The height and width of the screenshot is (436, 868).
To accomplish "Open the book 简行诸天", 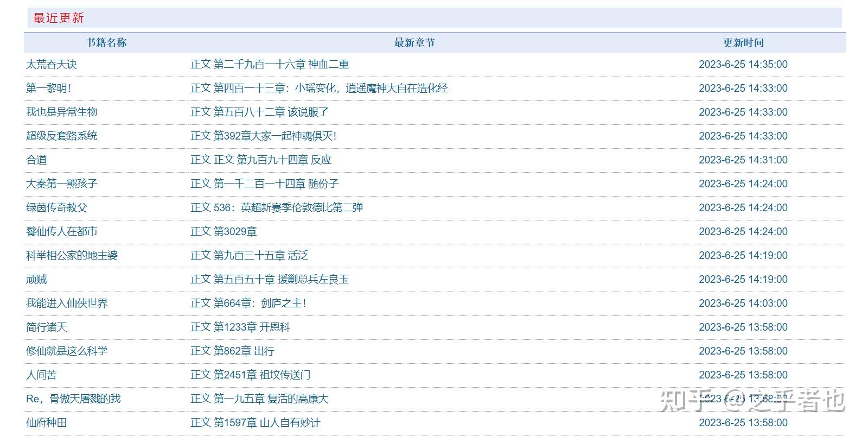I will pos(47,327).
